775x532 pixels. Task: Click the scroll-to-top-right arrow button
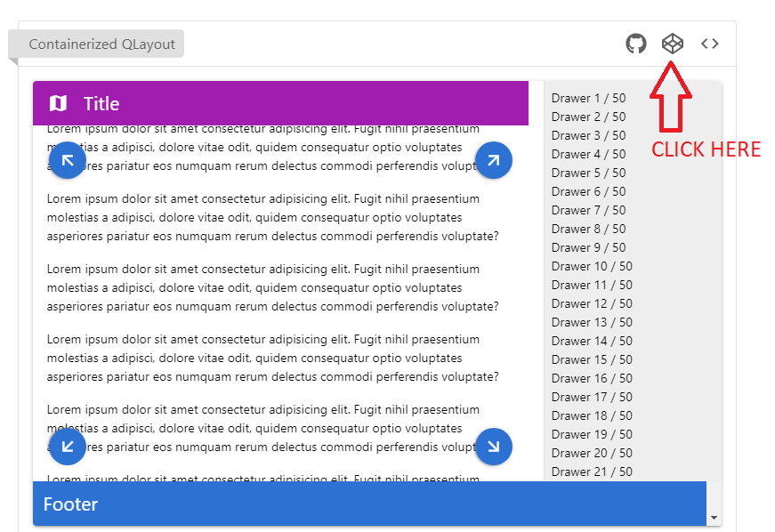coord(494,160)
